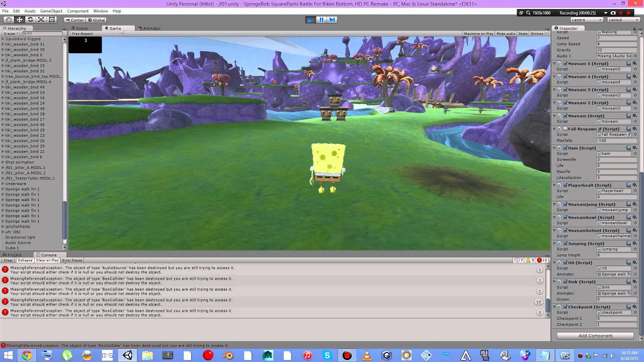Image resolution: width=644 pixels, height=362 pixels.
Task: Click the Play button
Action: 310,20
